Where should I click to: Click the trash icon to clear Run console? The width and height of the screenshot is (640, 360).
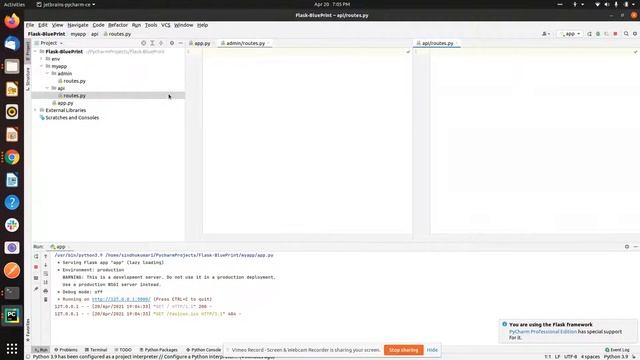[46, 300]
